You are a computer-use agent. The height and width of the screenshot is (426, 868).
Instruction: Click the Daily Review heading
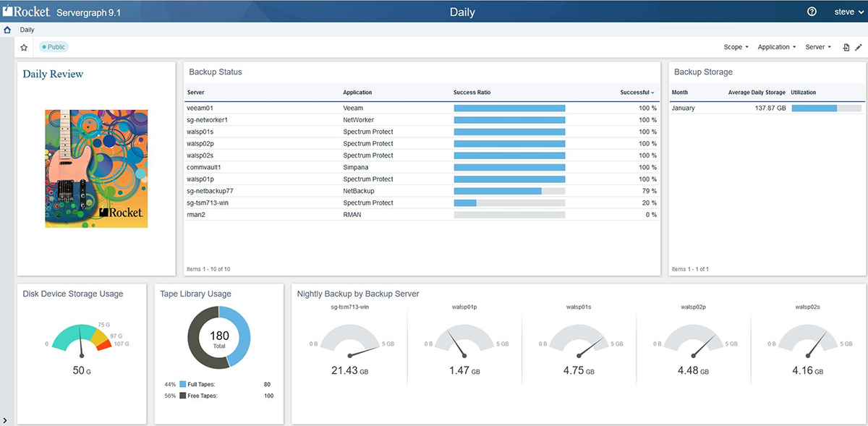point(53,74)
